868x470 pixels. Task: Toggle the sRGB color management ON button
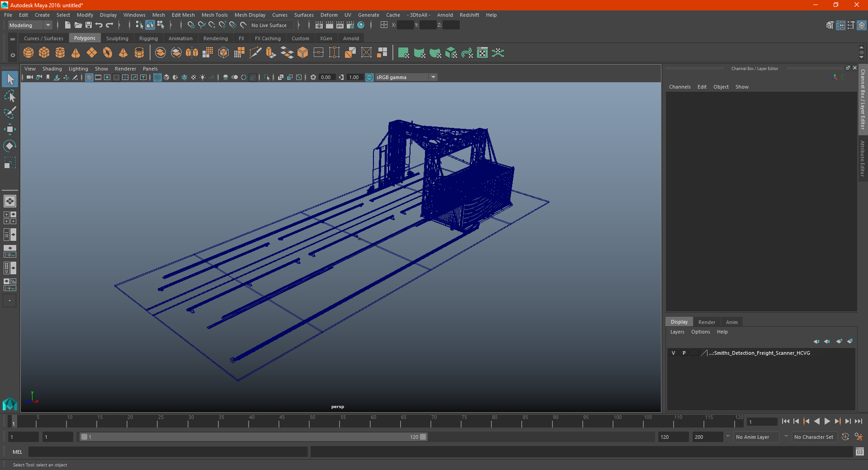tap(369, 77)
